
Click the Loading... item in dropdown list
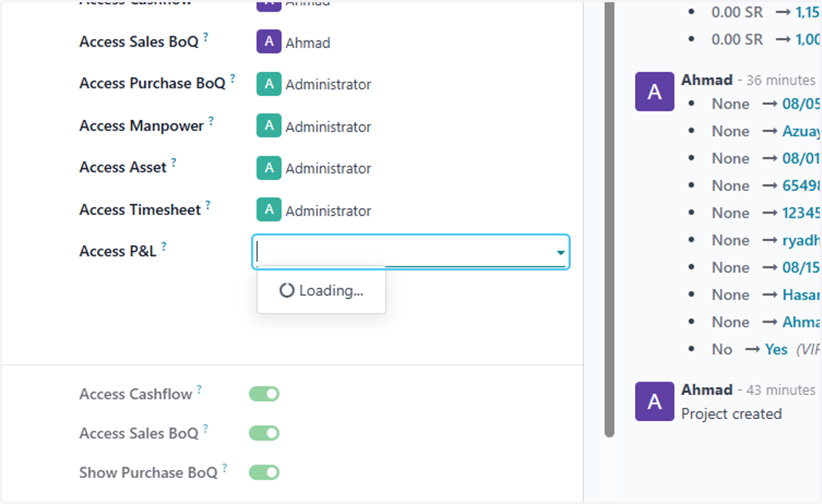pos(321,290)
